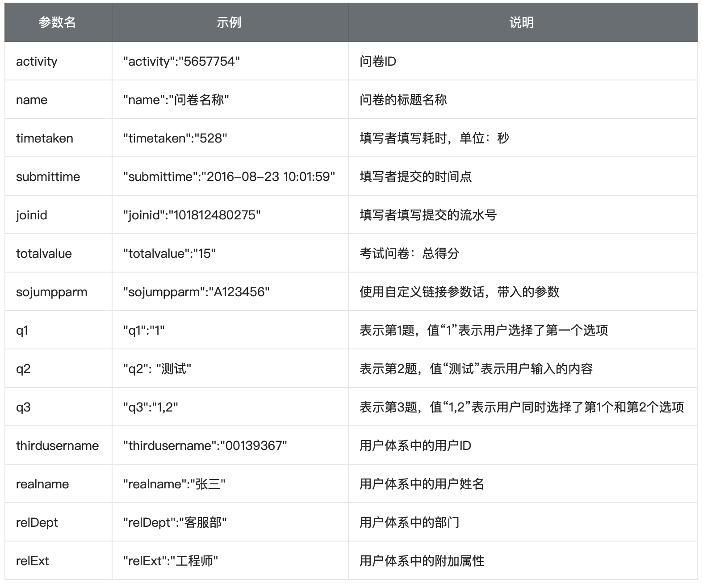Click the 说明 column header
The width and height of the screenshot is (703, 588).
pos(522,22)
